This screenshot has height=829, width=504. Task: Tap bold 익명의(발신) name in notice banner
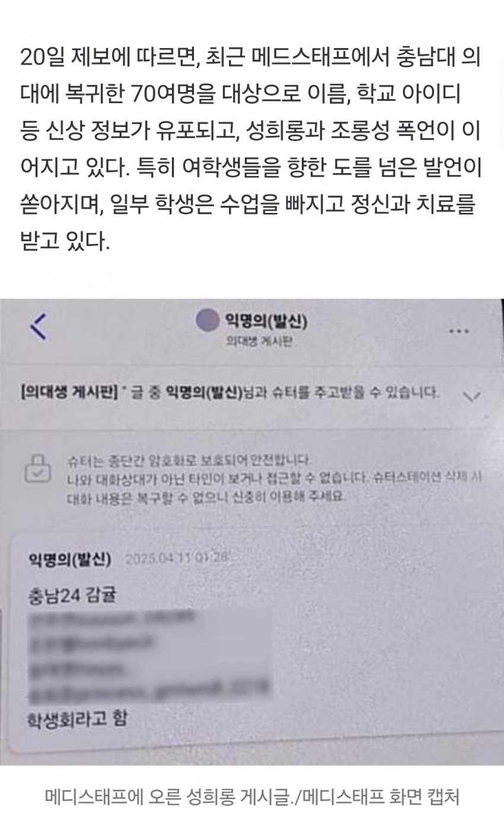[203, 391]
